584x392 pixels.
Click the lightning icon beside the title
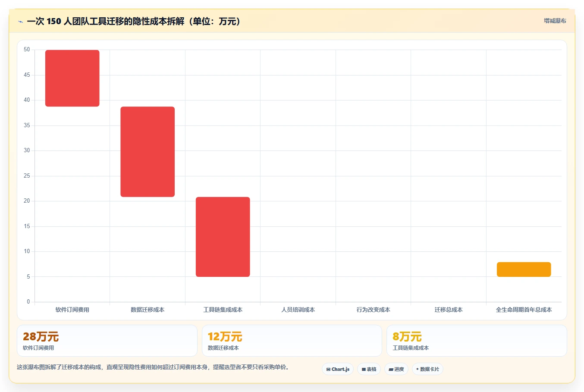pyautogui.click(x=20, y=22)
